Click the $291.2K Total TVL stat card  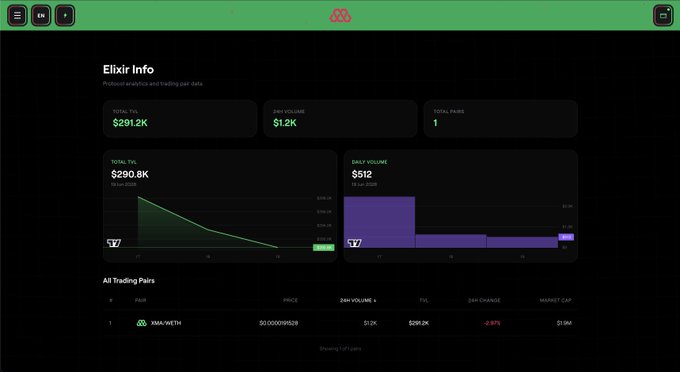[x=180, y=119]
